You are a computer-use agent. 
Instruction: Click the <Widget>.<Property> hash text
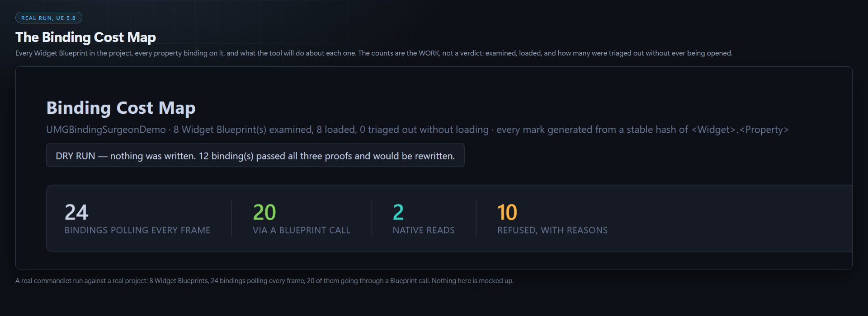click(740, 130)
